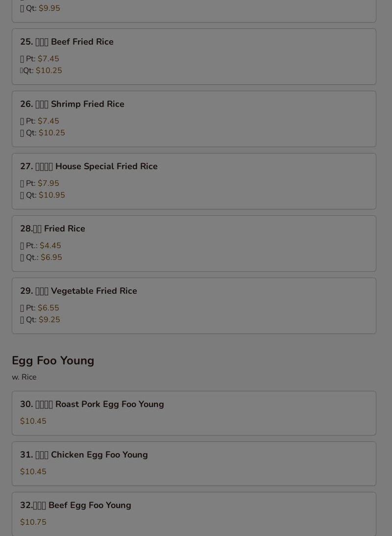Screen dimensions: 392x536
Task: Click Beef Fried Rice quart price $10.25
Action: point(49,71)
